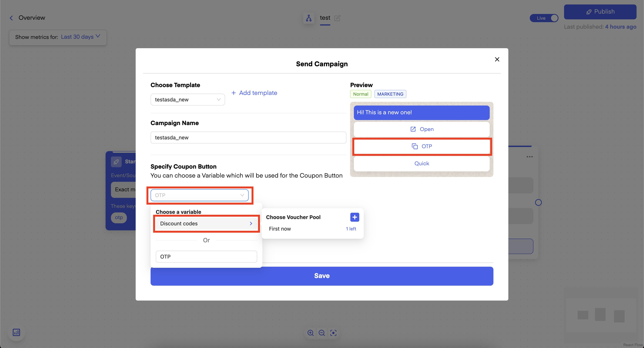Open the OTP coupon variable dropdown

(199, 195)
